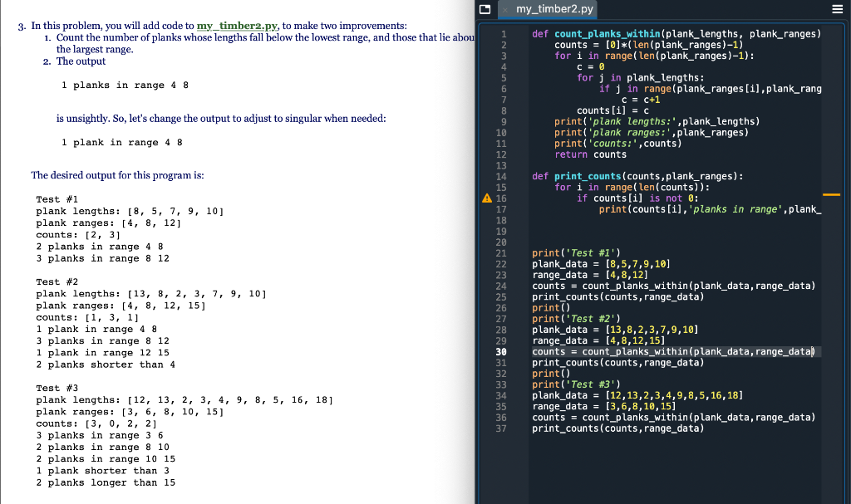Click 'counts: [1, 3, 1]' output line
The height and width of the screenshot is (504, 851).
(x=86, y=317)
